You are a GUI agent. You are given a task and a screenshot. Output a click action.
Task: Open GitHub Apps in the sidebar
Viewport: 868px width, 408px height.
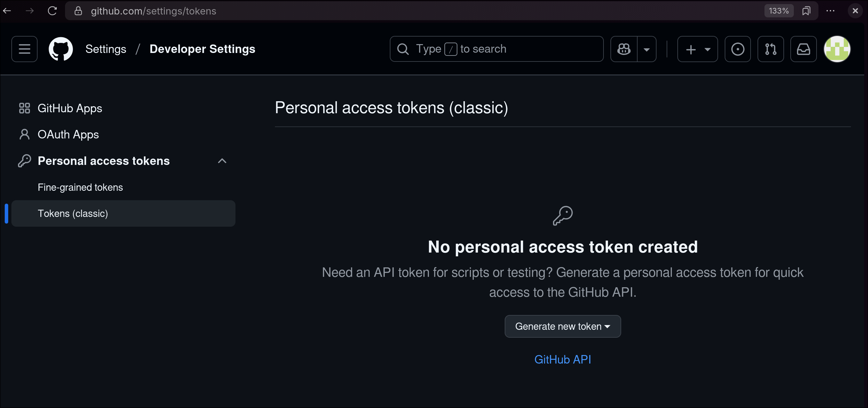coord(69,108)
